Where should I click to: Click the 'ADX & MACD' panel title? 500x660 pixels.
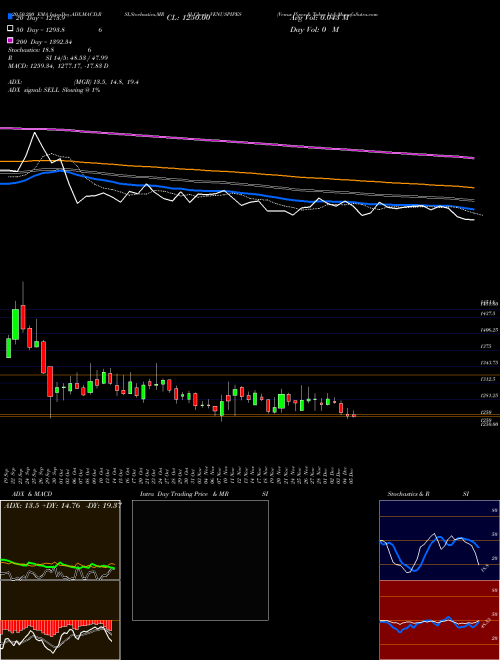32,494
